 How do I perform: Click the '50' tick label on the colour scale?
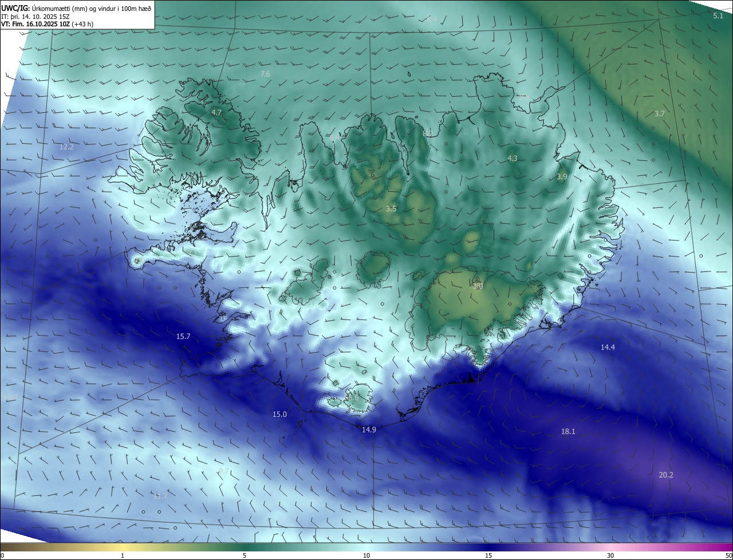coord(728,555)
